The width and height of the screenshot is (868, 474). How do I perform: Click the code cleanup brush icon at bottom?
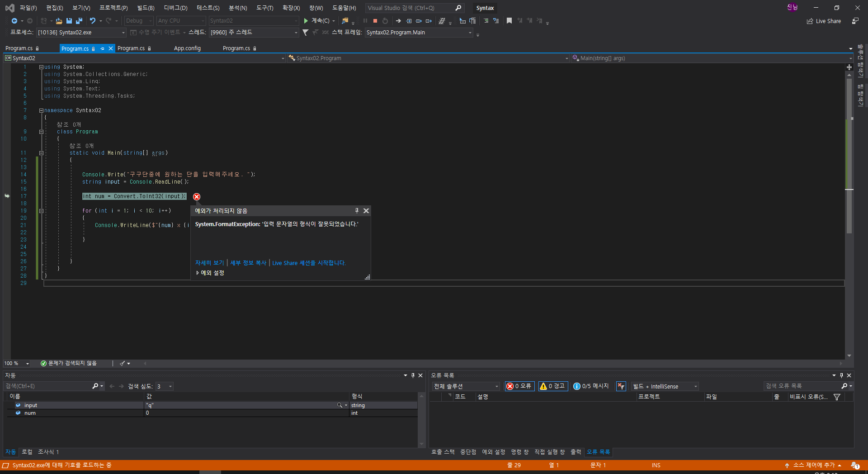click(123, 364)
